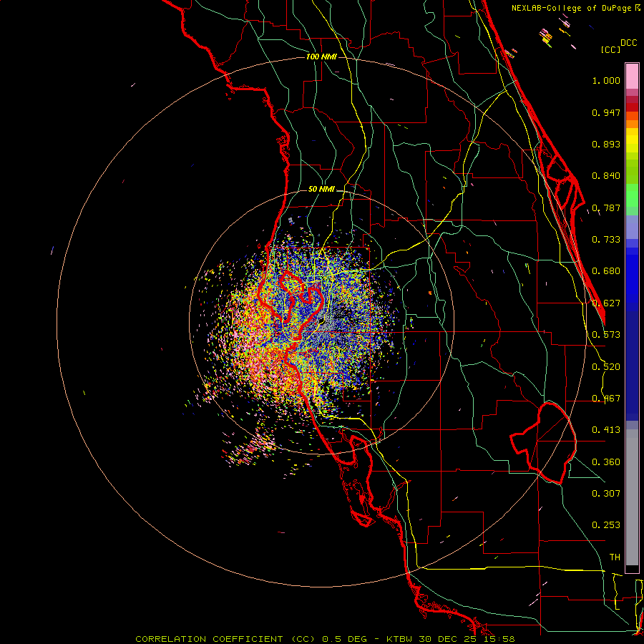Click the 0.627 legend value
This screenshot has width=644, height=644.
(x=606, y=303)
